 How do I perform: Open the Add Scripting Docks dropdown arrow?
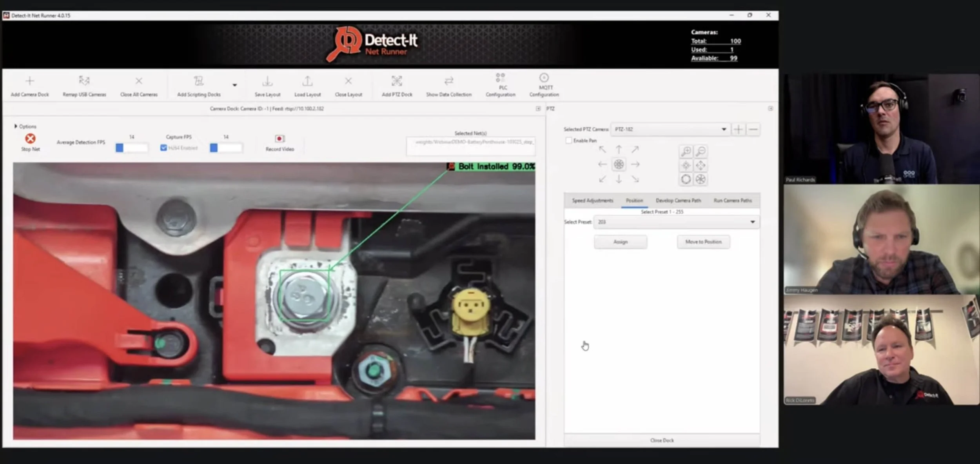click(234, 85)
